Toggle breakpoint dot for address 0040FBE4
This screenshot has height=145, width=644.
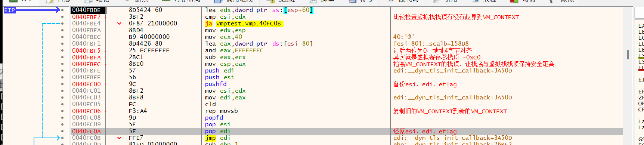point(62,24)
